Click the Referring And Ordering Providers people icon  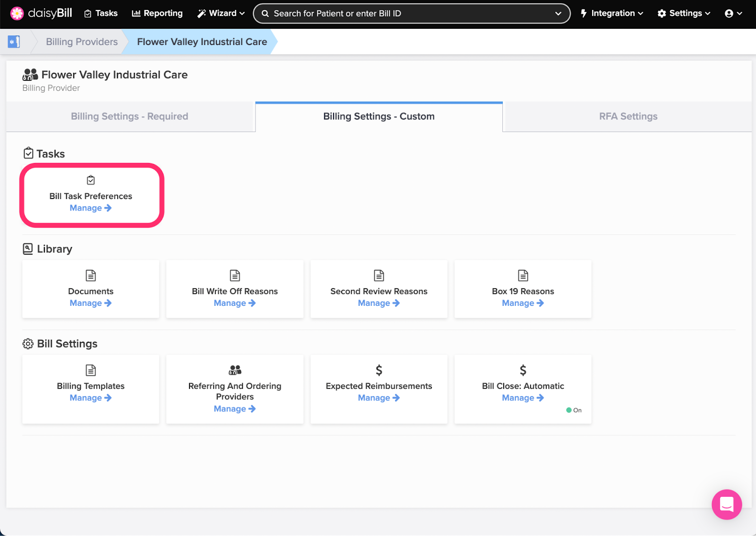(235, 370)
